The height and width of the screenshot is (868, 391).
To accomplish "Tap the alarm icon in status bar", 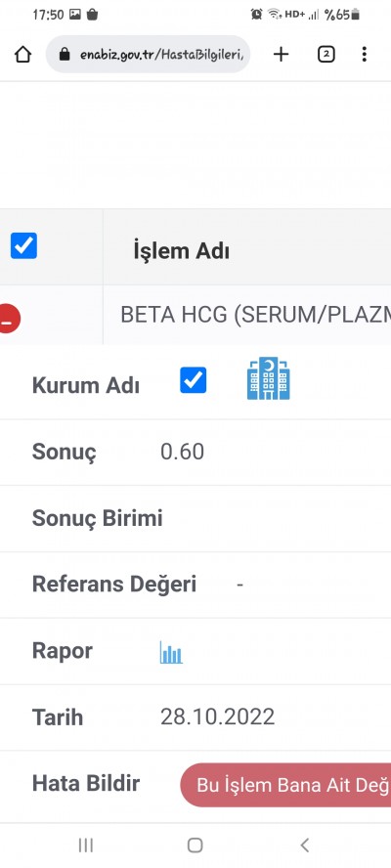I will click(256, 15).
